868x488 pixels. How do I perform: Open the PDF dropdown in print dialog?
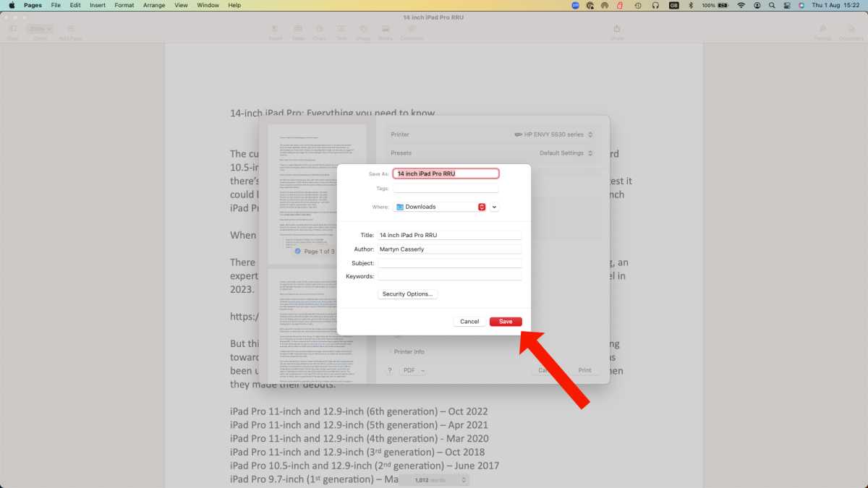pos(414,370)
